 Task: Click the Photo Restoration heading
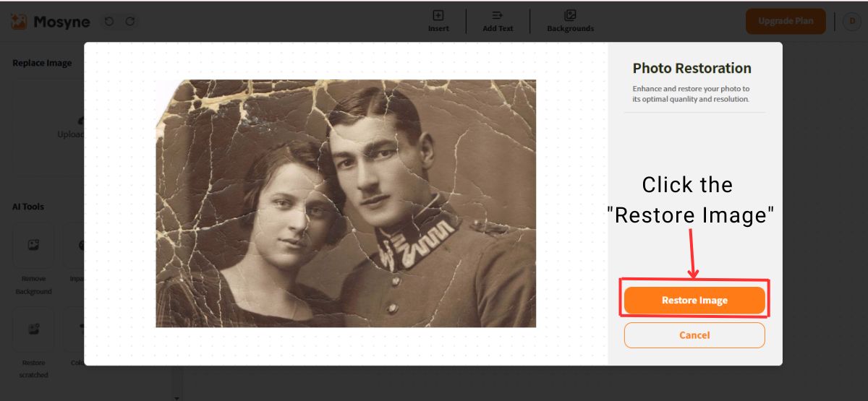(x=692, y=68)
